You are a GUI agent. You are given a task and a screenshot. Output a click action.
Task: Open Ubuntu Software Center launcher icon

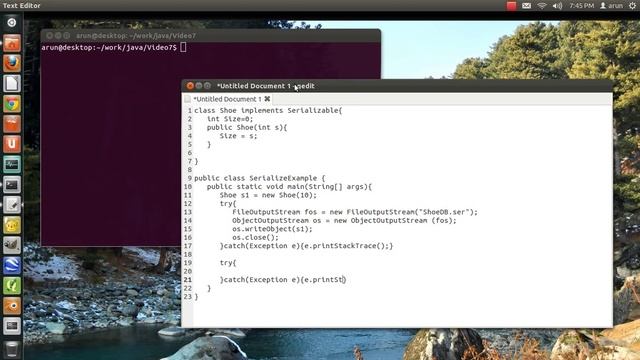(x=12, y=124)
